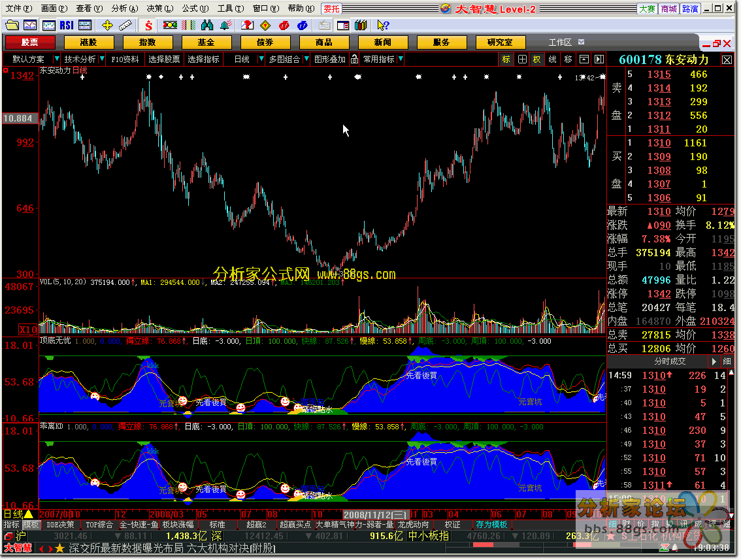The image size is (741, 560).
Task: Expand 分时成交 with the arrow button
Action: (714, 361)
